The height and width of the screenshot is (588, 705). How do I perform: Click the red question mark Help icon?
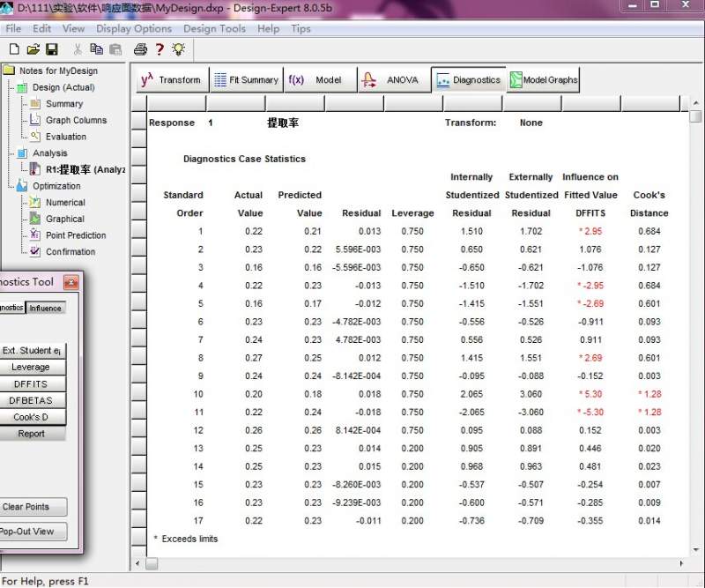click(x=160, y=49)
